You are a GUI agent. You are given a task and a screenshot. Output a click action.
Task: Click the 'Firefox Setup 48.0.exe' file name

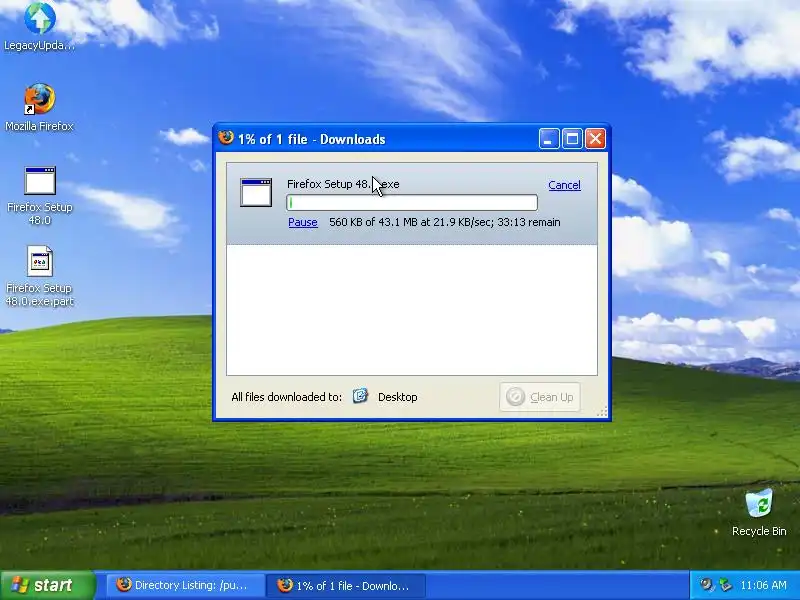(x=343, y=184)
